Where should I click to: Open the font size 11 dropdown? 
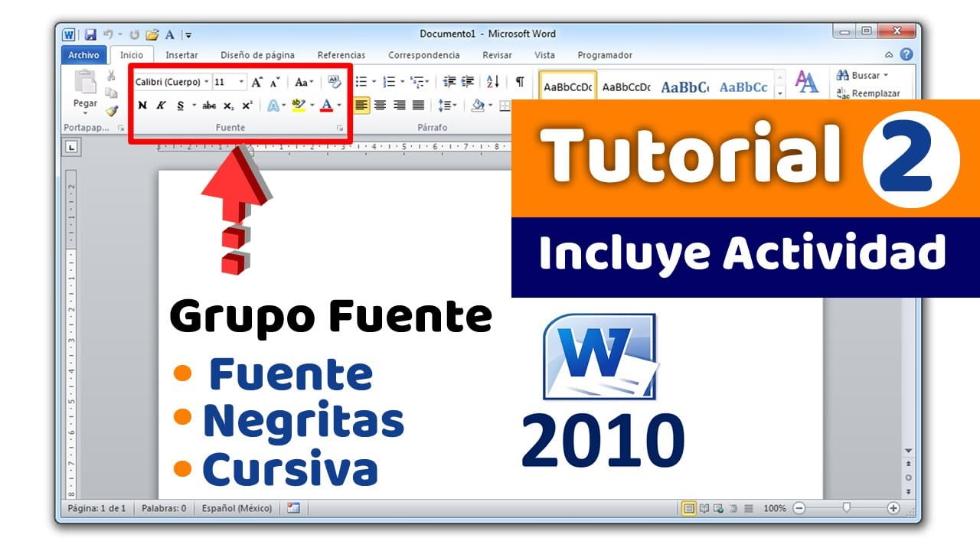tap(241, 82)
